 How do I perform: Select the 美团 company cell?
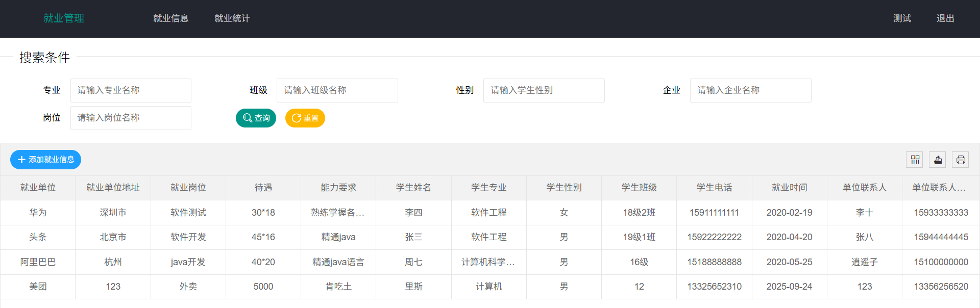tap(38, 287)
